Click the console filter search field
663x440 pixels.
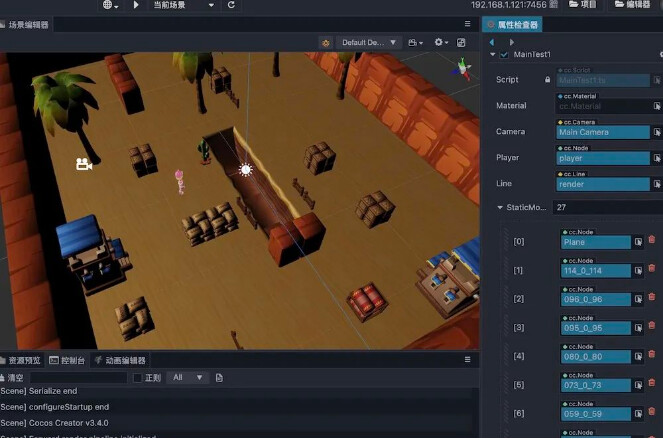click(78, 378)
